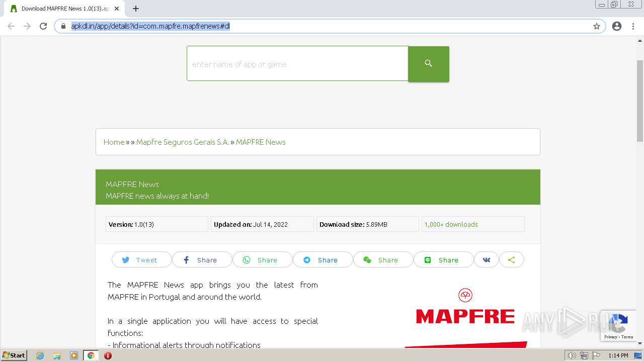Click the 1,000+ downloads text
The image size is (644, 362).
coord(451,225)
